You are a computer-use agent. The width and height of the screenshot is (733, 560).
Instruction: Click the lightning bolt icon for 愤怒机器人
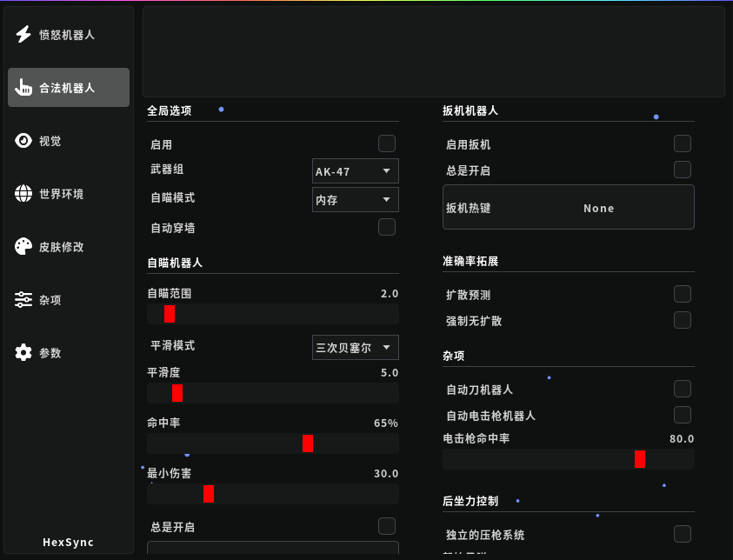pos(23,35)
